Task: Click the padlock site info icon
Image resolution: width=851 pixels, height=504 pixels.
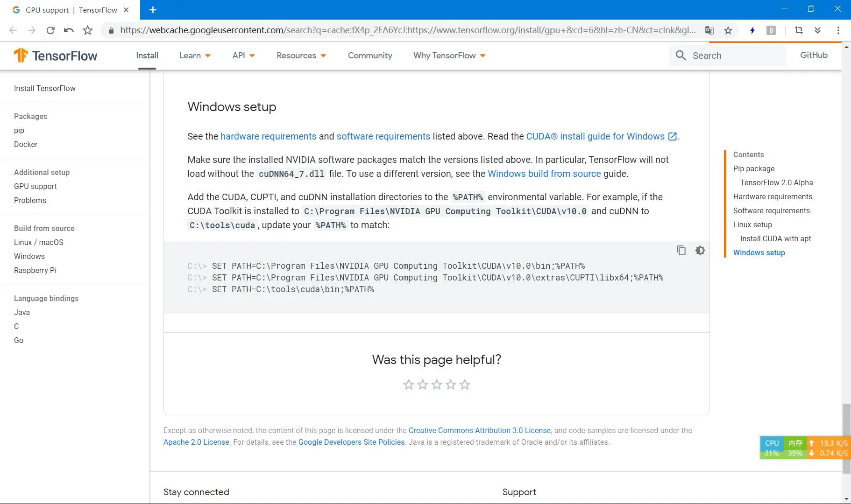Action: point(111,30)
